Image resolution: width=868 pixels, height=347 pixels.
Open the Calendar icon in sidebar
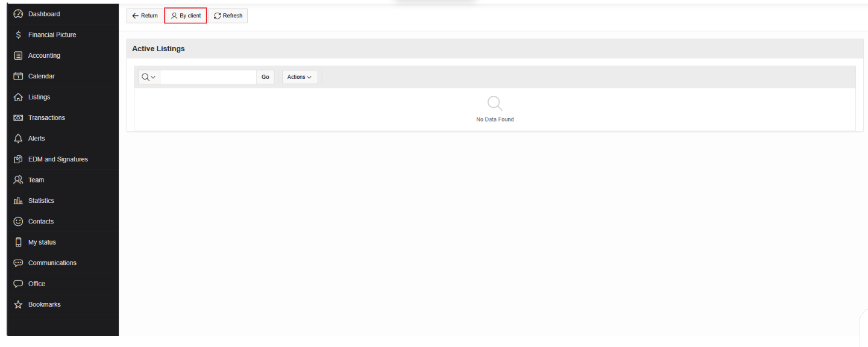click(x=18, y=77)
